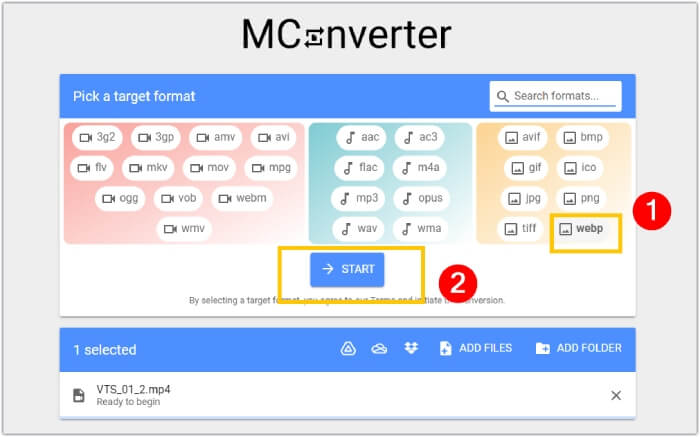
Task: Pick the amv target format
Action: [216, 137]
